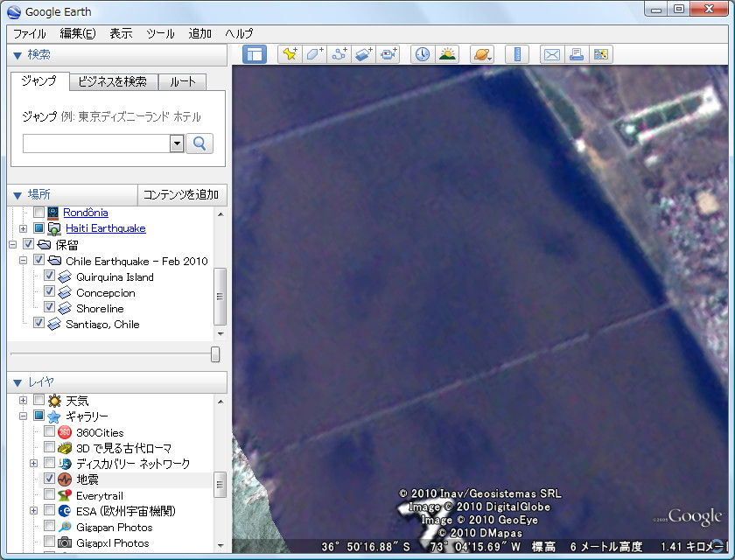Uncheck the Quirquina Island overlay

[x=49, y=276]
